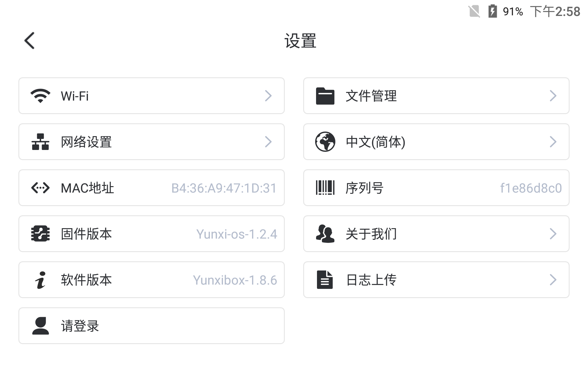
Task: Open 网络设置 using its right chevron
Action: pos(268,142)
